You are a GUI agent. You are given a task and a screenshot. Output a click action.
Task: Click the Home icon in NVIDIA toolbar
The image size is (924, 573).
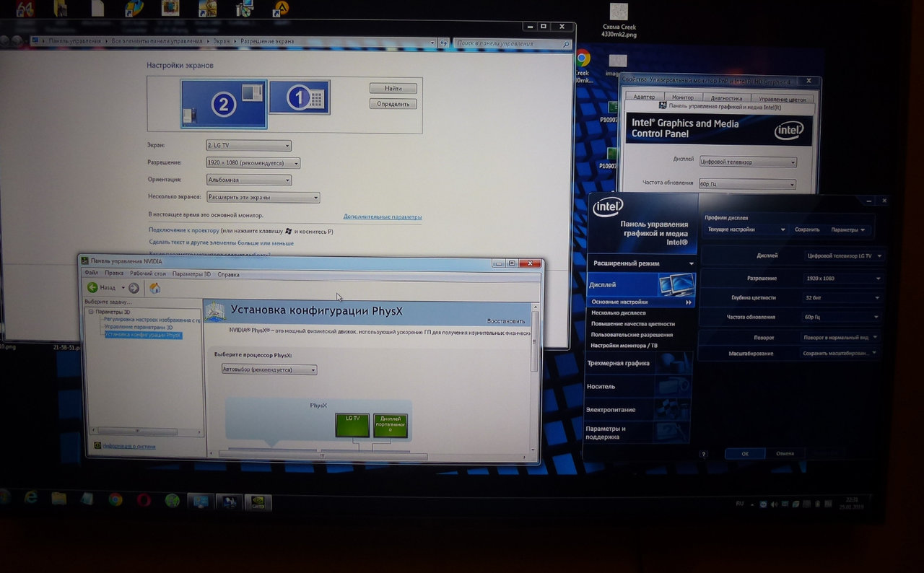[154, 288]
